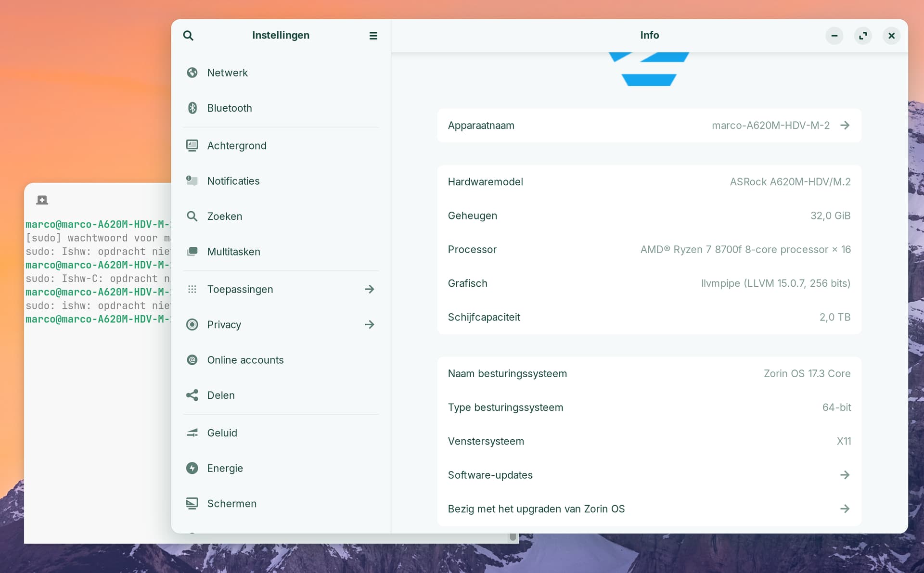Minimize the Instellingen window
The width and height of the screenshot is (924, 573).
coord(834,36)
